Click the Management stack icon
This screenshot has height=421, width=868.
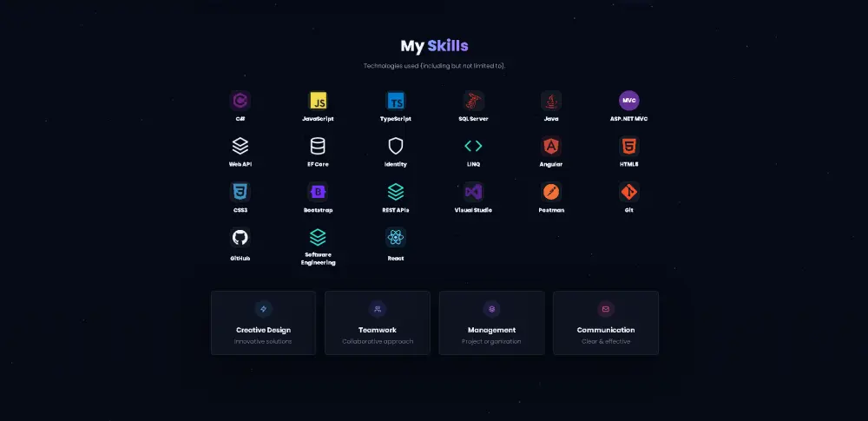pyautogui.click(x=491, y=309)
